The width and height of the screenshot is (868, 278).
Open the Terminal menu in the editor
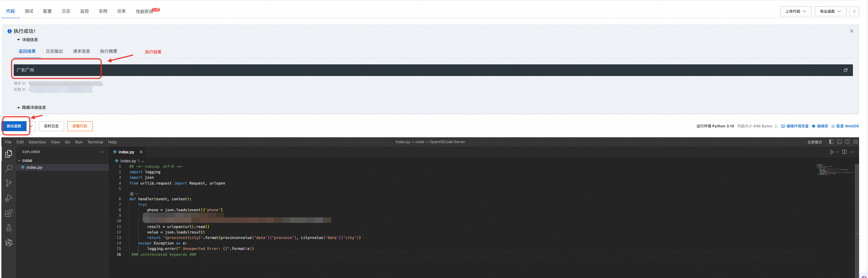(95, 142)
